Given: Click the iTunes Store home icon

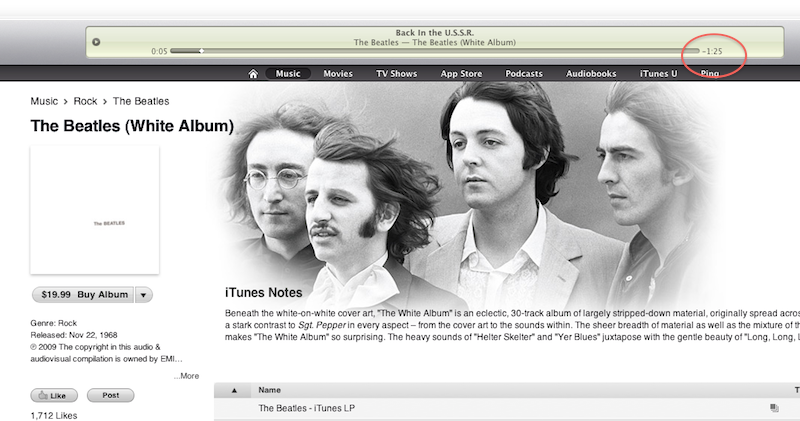Looking at the screenshot, I should pos(253,73).
